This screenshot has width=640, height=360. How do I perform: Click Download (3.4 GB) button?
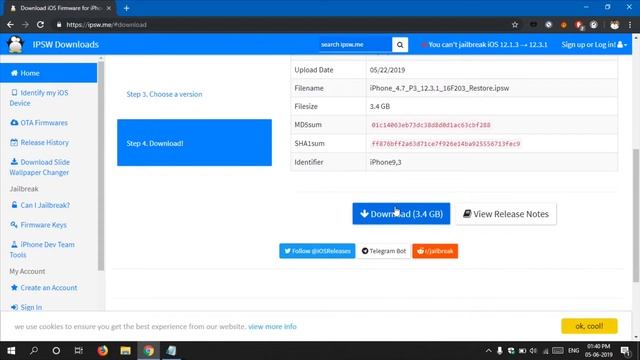coord(401,213)
